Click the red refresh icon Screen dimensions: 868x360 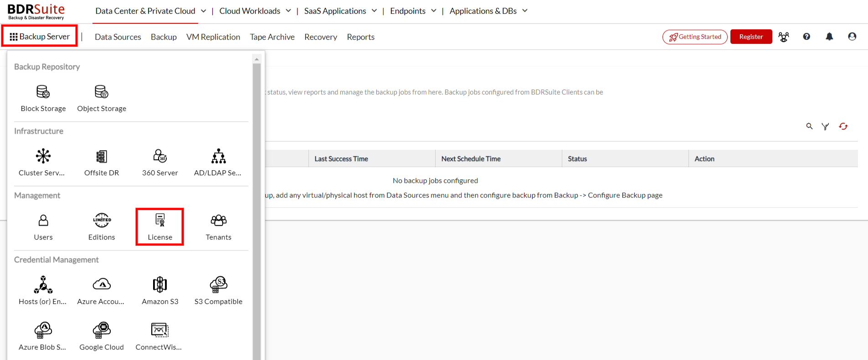(x=843, y=126)
